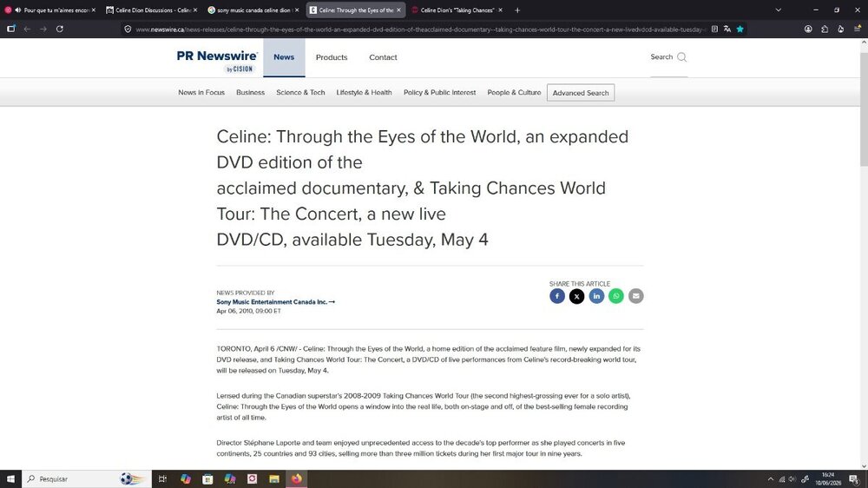Viewport: 868px width, 488px height.
Task: Click the Advanced Search button
Action: point(581,93)
